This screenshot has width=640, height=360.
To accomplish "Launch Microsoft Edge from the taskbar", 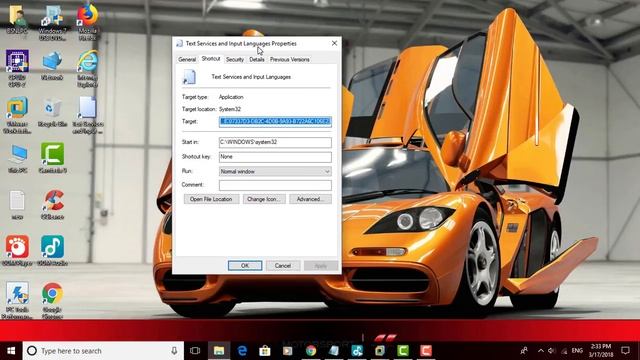I will (242, 351).
